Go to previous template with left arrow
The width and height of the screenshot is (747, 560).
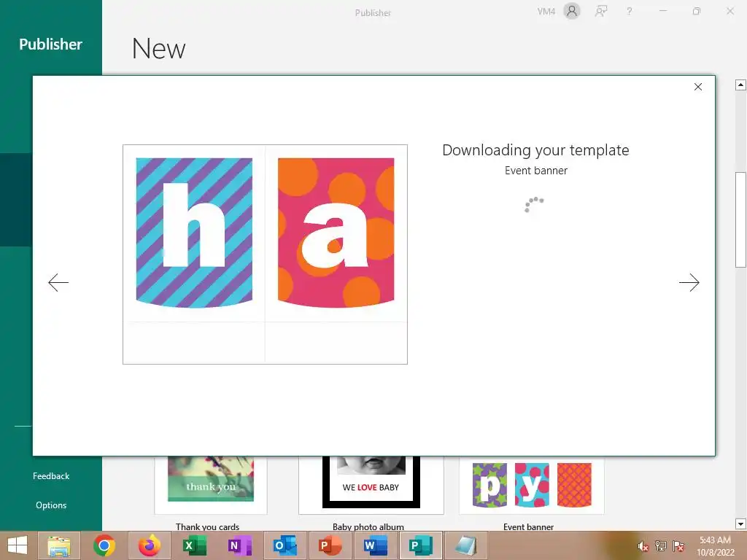[x=58, y=282]
